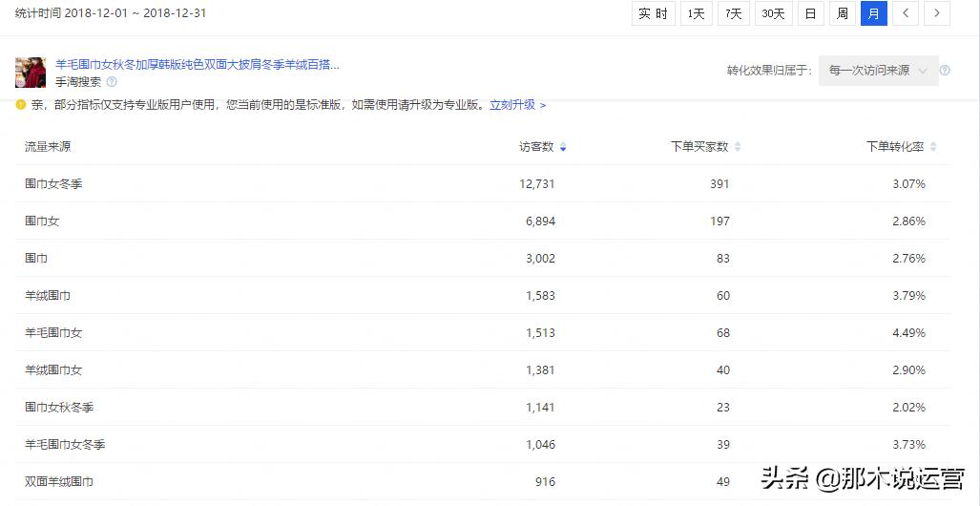Click 立刻升级 upgrade link
The width and height of the screenshot is (980, 506).
pos(517,104)
